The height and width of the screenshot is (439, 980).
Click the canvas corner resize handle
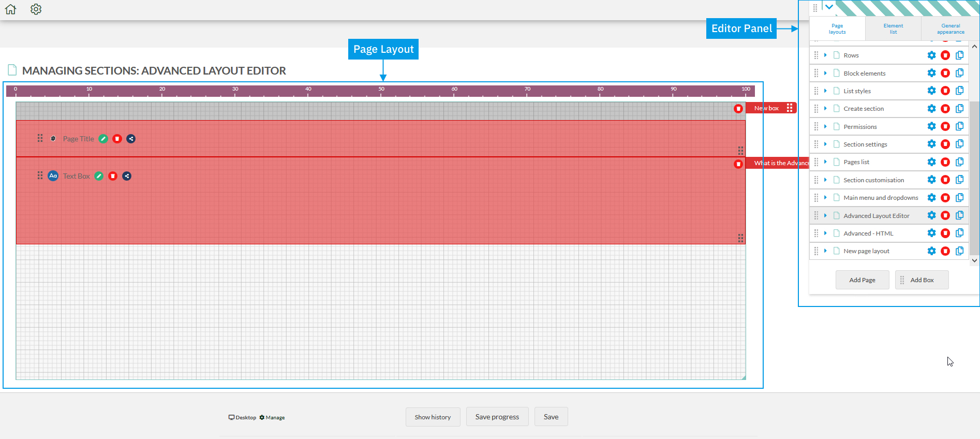(x=744, y=377)
